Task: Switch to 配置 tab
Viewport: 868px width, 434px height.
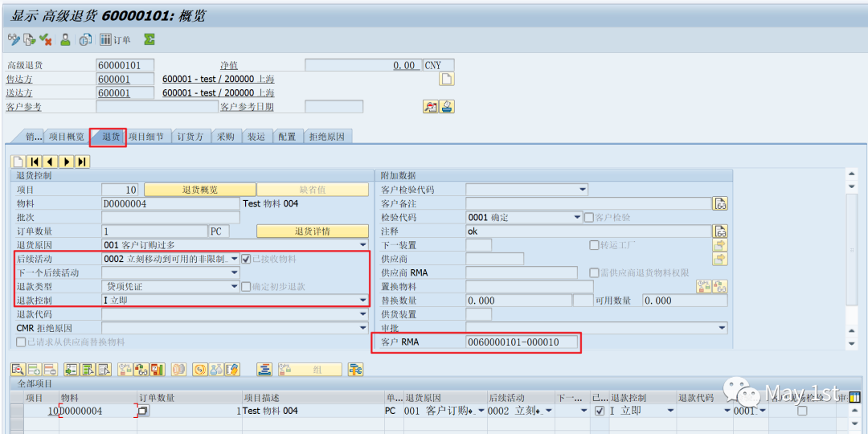Action: [287, 137]
